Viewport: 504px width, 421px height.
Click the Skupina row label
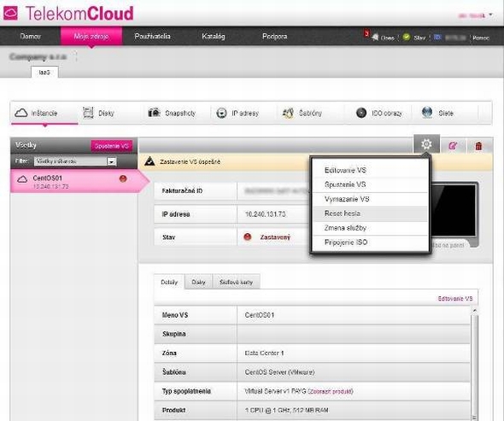[x=174, y=334]
